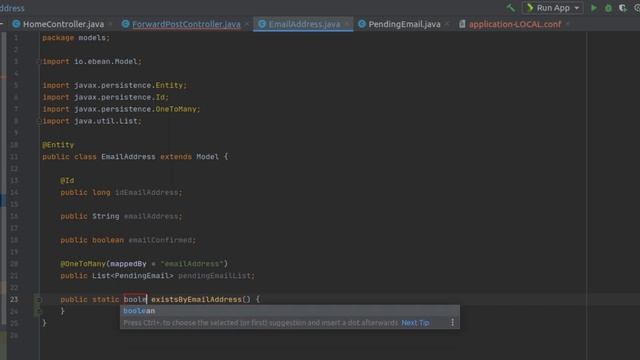Collapse the imports fold marker at line 3
The height and width of the screenshot is (360, 640).
[38, 62]
